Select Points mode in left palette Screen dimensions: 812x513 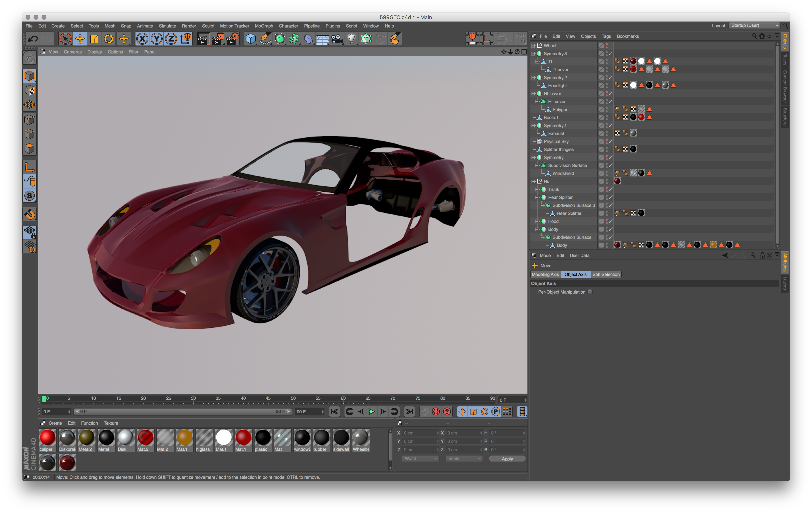pos(30,120)
